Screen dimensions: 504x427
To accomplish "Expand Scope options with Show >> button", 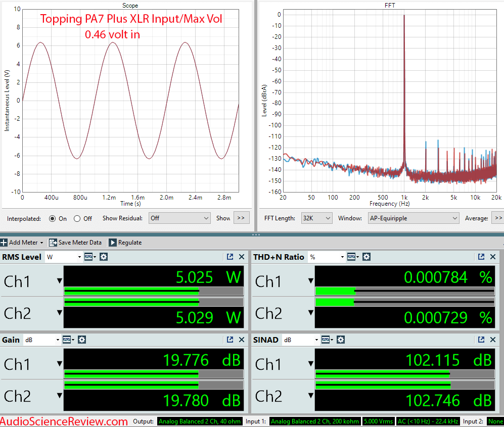I will pos(241,218).
